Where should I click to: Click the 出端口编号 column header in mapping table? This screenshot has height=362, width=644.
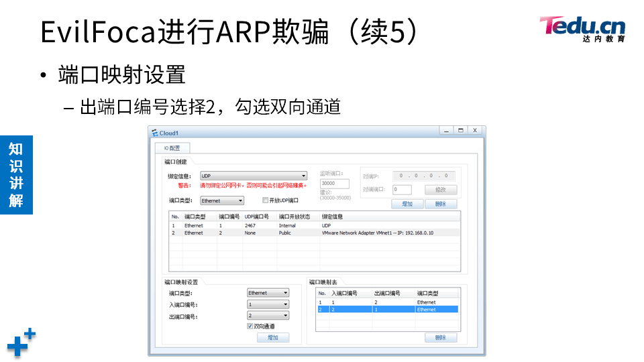[x=387, y=294]
